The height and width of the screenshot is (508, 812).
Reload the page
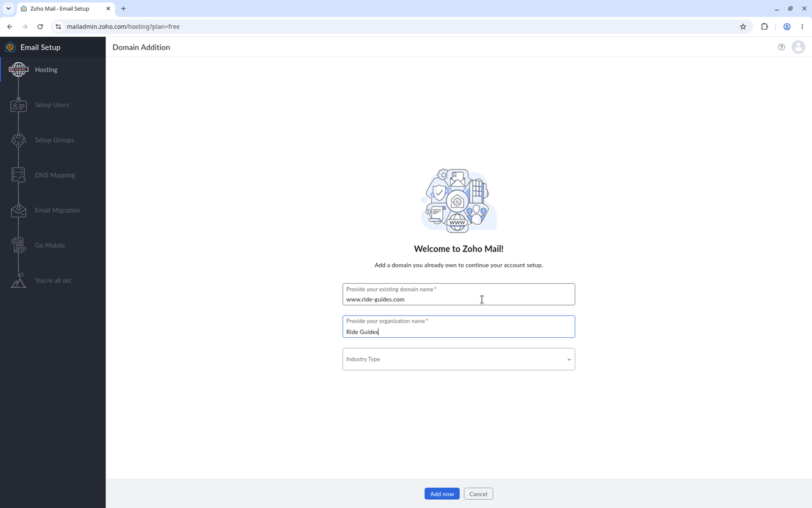tap(40, 27)
